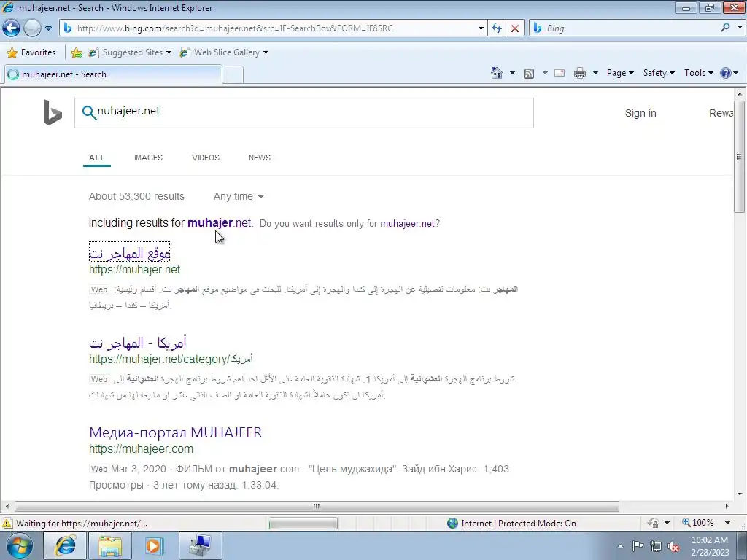747x560 pixels.
Task: Click the Action Center flag icon
Action: pyautogui.click(x=638, y=546)
